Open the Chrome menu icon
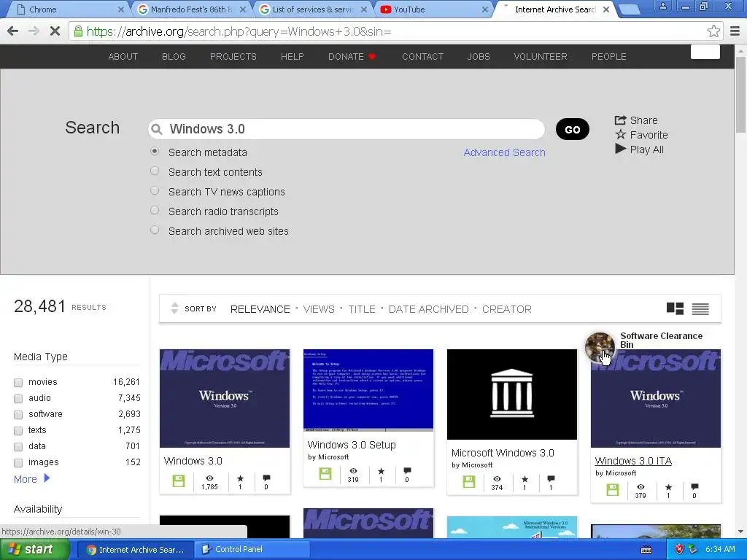This screenshot has height=560, width=747. pos(735,31)
